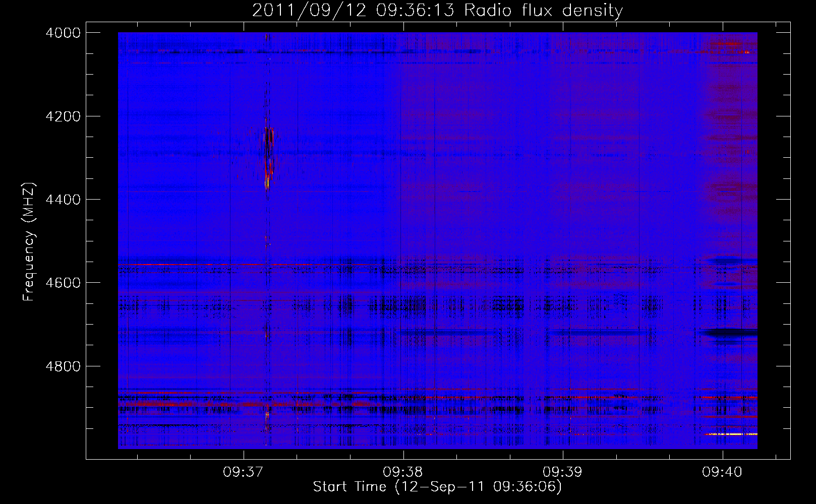This screenshot has height=504, width=816.
Task: Pick the 4200 frequency tick label
Action: tap(63, 116)
